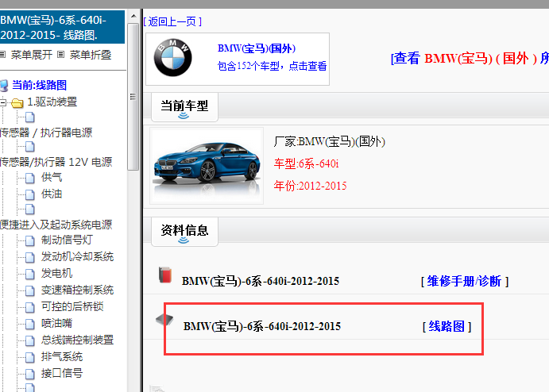This screenshot has width=549, height=392.
Task: Open the 线路图 link
Action: pos(447,327)
